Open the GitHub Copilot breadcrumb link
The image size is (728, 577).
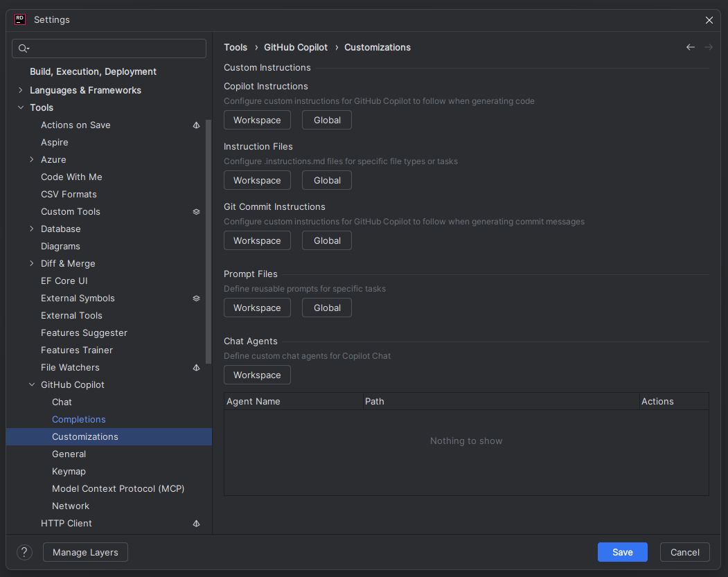coord(296,47)
